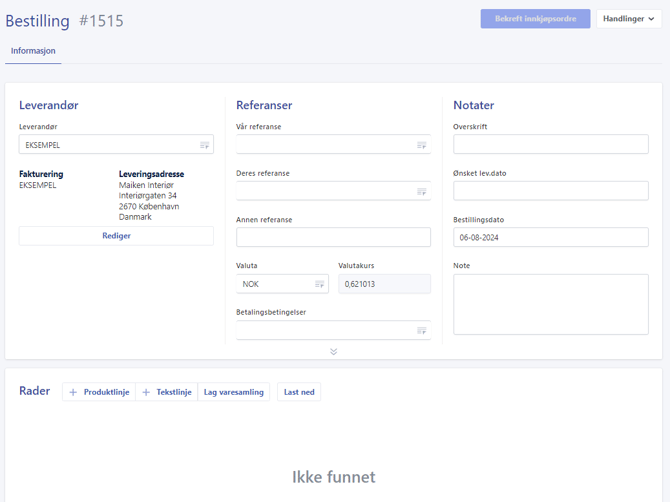Viewport: 670px width, 502px height.
Task: Click Bekreft innkjøpsordre button
Action: [x=535, y=19]
